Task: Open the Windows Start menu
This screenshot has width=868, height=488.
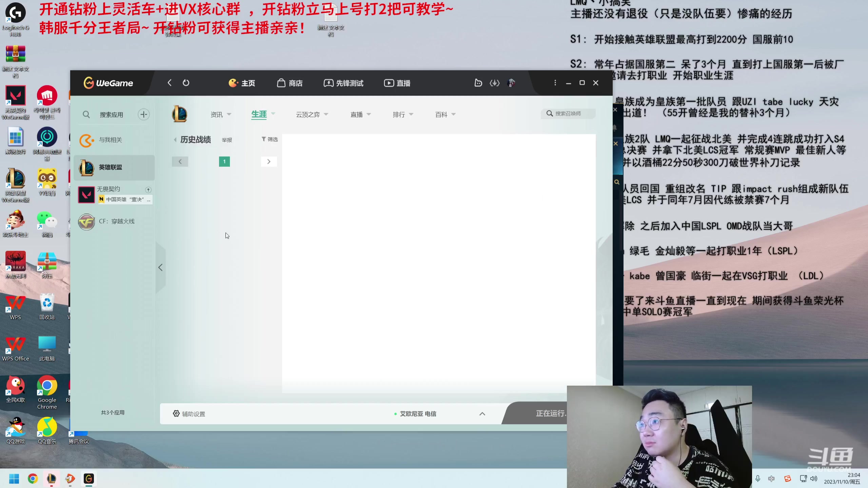Action: point(14,479)
